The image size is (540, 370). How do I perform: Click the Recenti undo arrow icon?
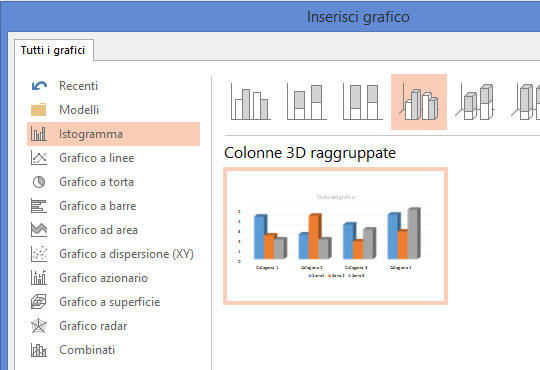[x=39, y=86]
